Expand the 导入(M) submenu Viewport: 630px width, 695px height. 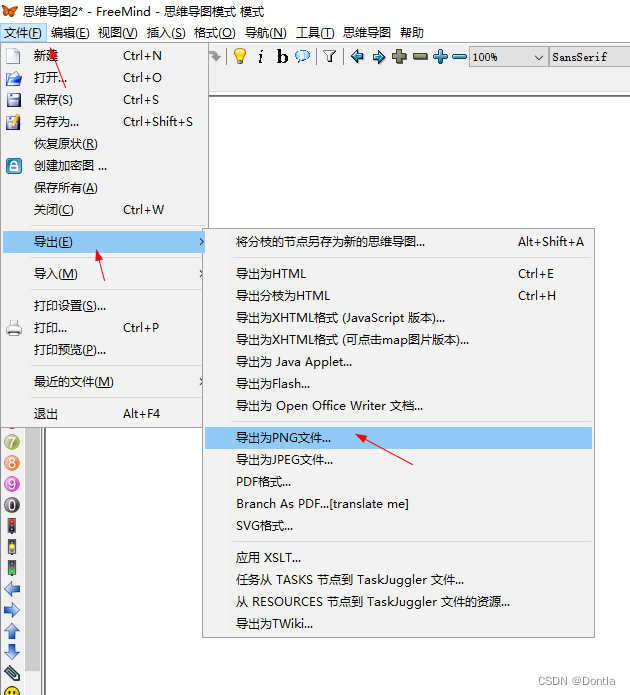tap(104, 274)
